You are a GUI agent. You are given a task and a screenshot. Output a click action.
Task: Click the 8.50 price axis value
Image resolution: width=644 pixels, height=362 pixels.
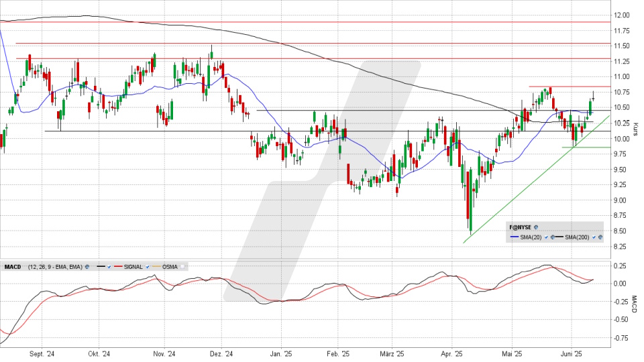621,231
